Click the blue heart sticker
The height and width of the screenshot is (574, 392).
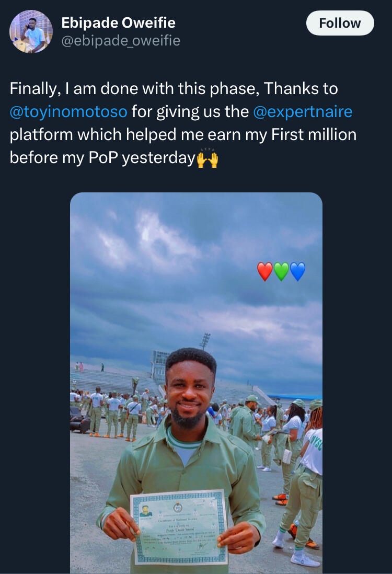coord(297,272)
